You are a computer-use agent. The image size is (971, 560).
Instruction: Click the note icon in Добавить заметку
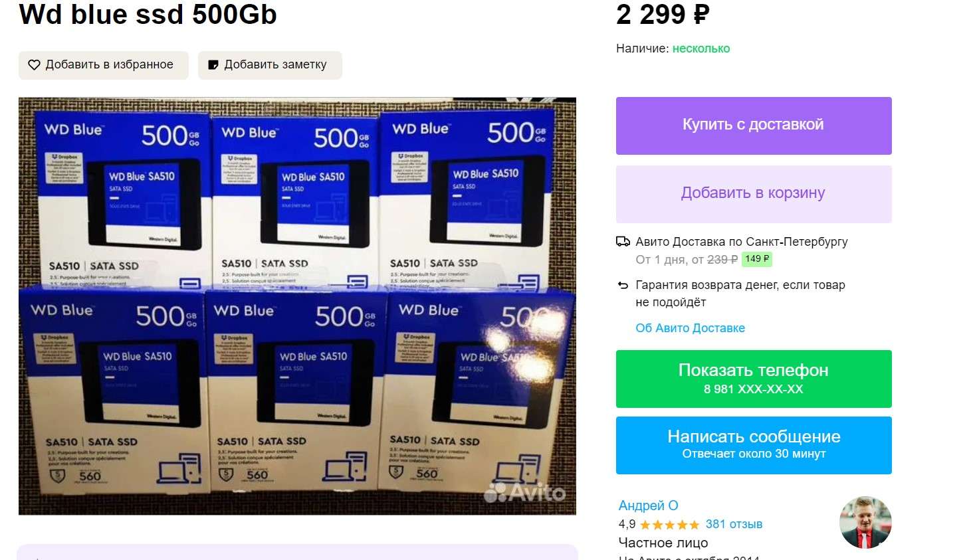[213, 65]
